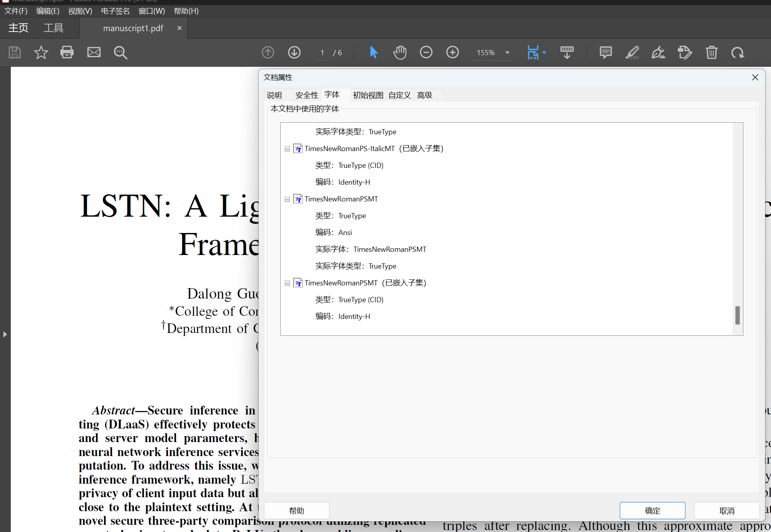This screenshot has width=771, height=532.
Task: Click the page number input field
Action: (322, 52)
